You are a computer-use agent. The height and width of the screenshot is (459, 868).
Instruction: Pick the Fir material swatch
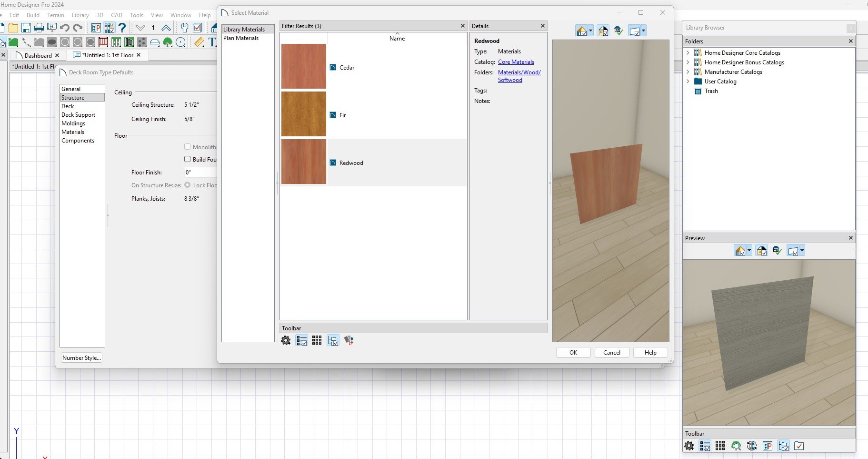304,114
